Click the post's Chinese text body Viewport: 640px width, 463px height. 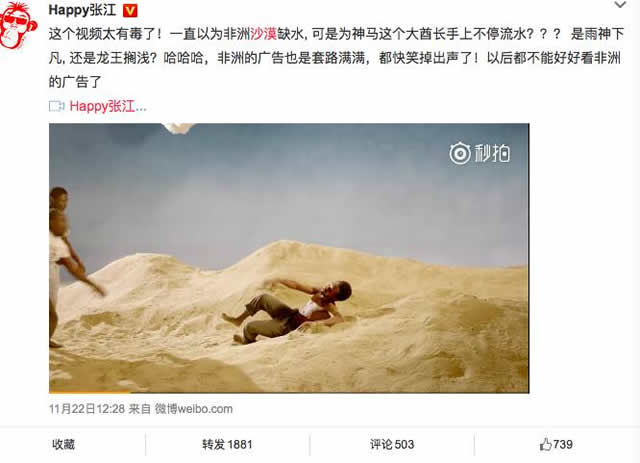[x=336, y=58]
